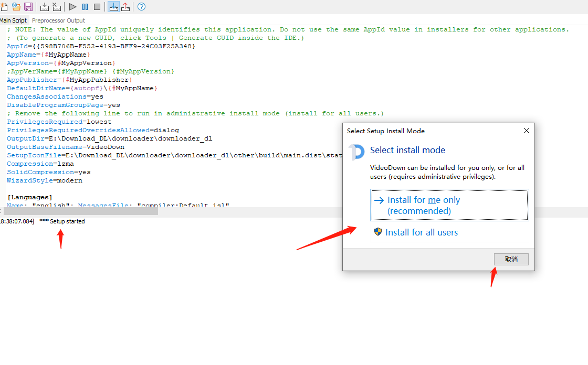Save the script using the floppy icon
This screenshot has width=588, height=365.
[x=28, y=7]
